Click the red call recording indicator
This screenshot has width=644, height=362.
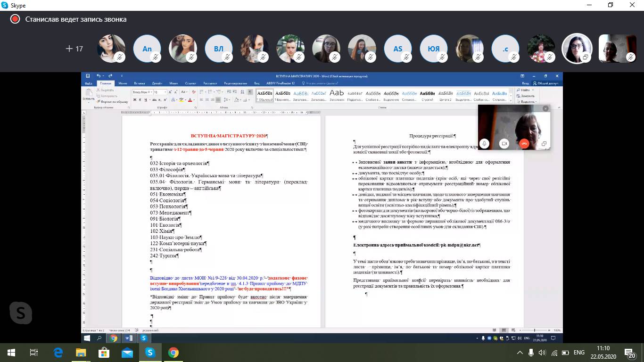tap(15, 19)
